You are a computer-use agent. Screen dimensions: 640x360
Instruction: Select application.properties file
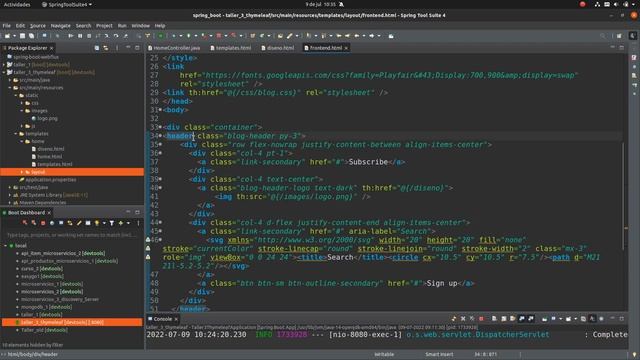point(50,180)
